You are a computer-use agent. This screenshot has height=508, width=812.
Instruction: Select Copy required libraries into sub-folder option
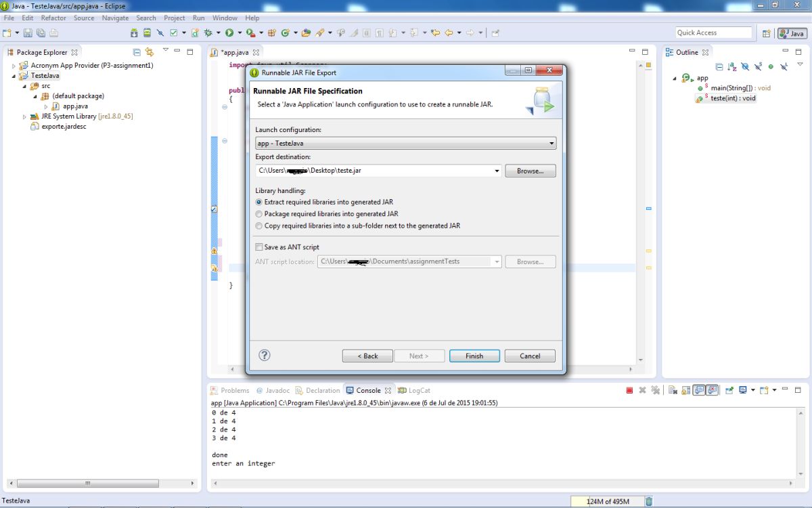coord(357,226)
